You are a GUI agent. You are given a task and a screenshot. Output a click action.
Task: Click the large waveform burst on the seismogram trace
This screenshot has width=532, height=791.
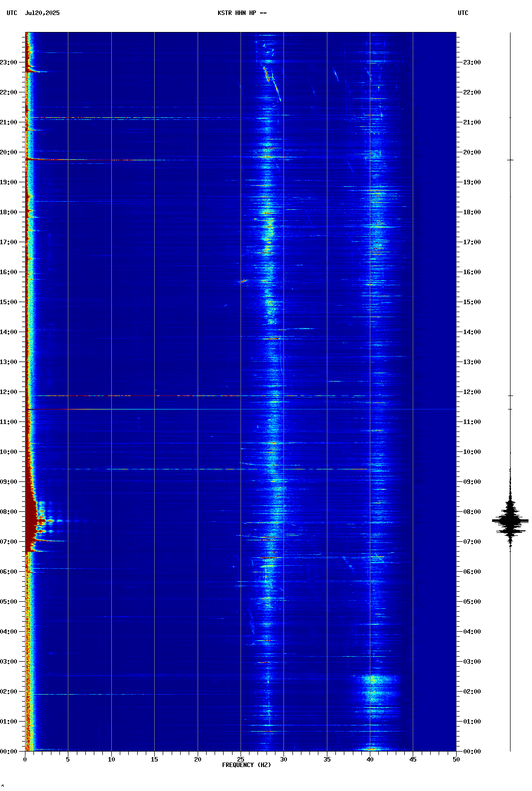point(510,520)
